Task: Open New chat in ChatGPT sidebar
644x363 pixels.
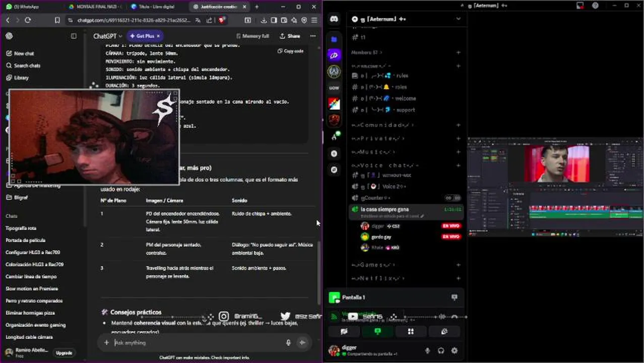Action: coord(20,53)
